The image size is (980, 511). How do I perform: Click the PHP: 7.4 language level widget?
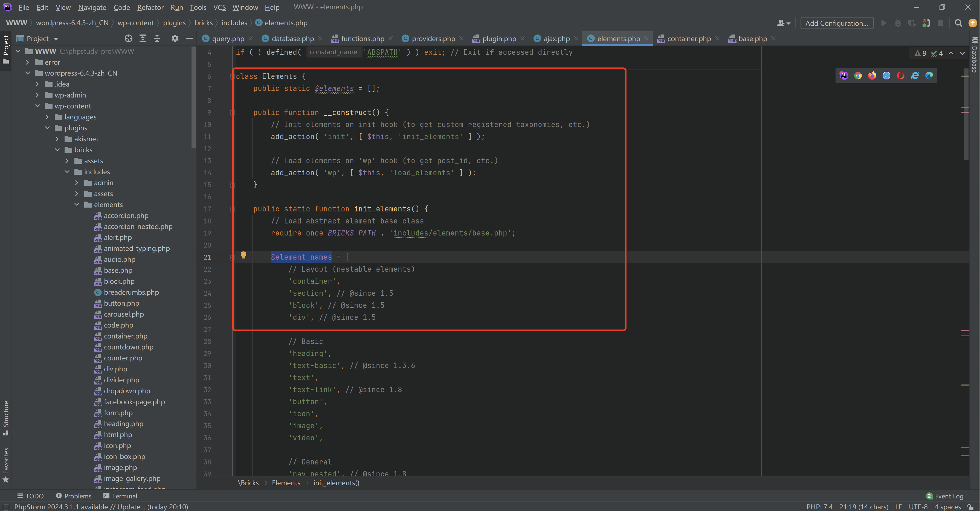click(x=819, y=507)
